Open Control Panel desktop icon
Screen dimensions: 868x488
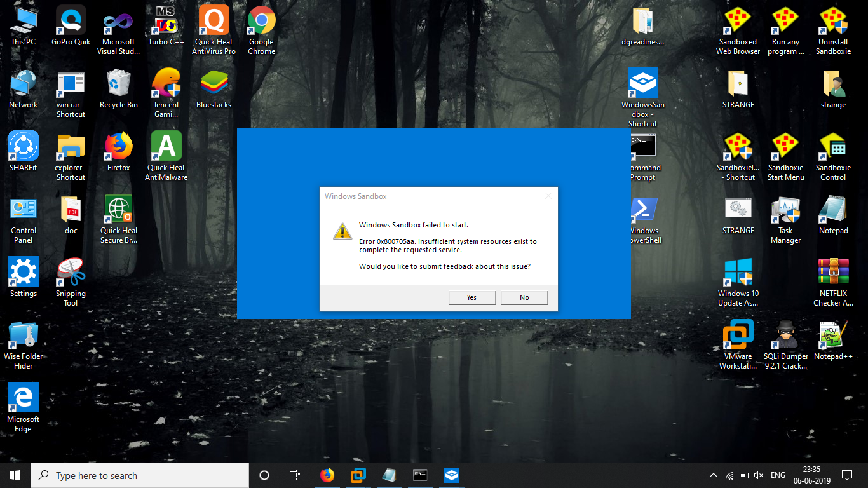24,220
